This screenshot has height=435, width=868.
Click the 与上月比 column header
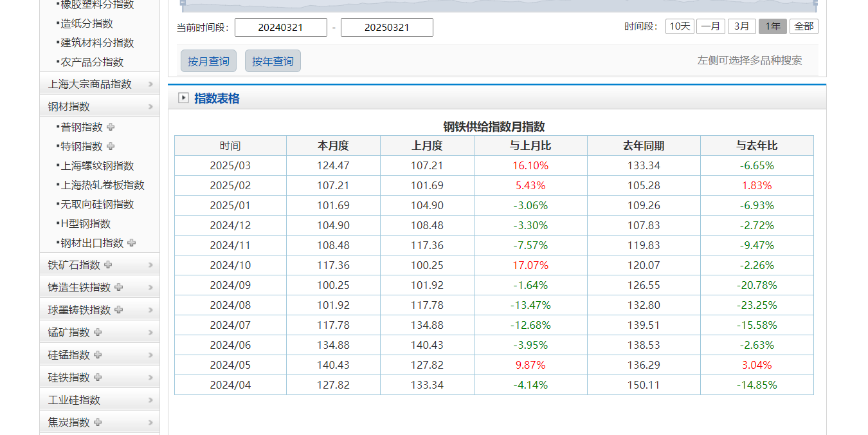[530, 146]
